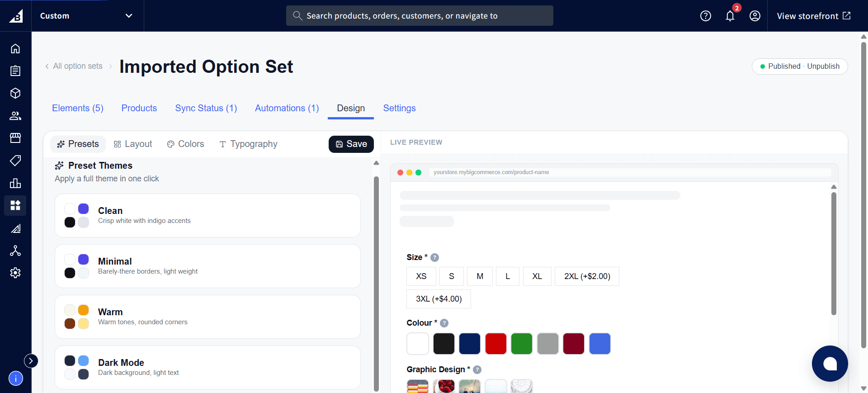Image resolution: width=868 pixels, height=393 pixels.
Task: Click help icon next to Graphic Design
Action: pos(477,369)
